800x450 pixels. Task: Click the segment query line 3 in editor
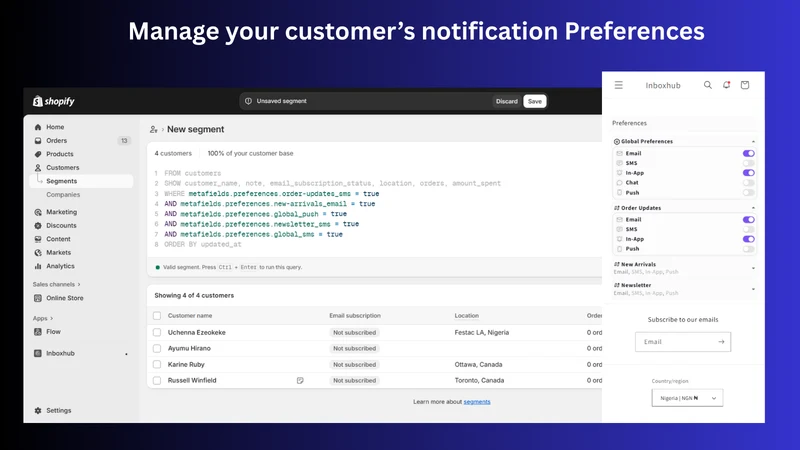(x=271, y=194)
